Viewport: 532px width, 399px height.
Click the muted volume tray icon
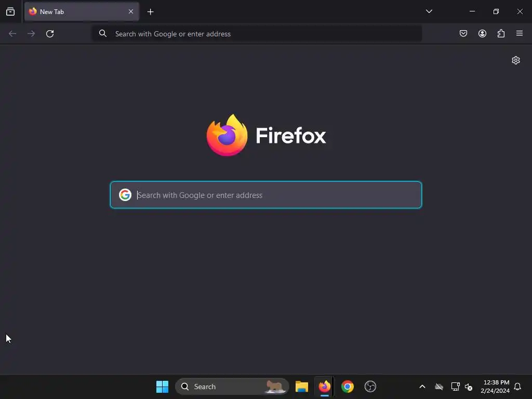pos(469,387)
